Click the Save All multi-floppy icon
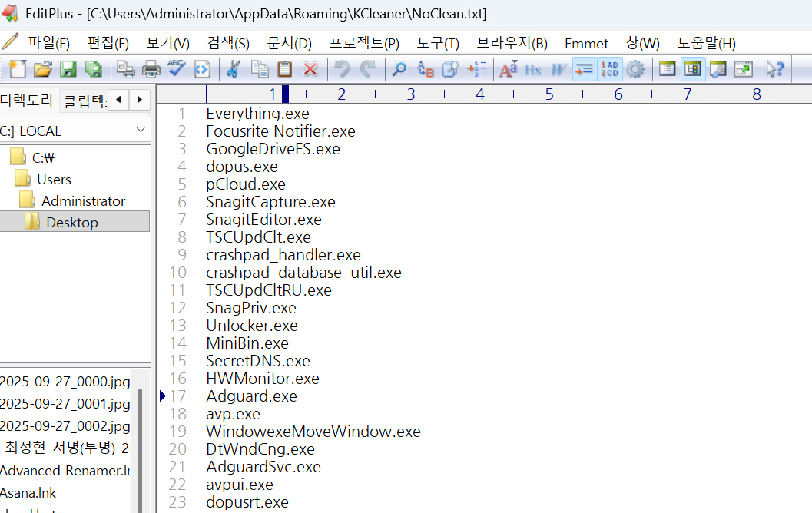 pyautogui.click(x=94, y=69)
